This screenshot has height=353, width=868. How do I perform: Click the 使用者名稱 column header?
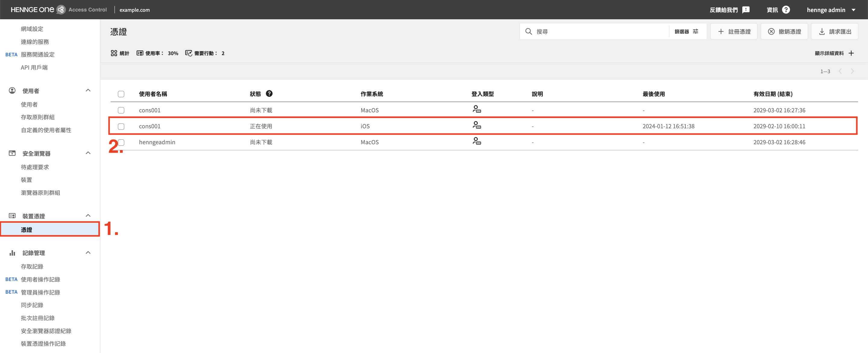point(153,94)
